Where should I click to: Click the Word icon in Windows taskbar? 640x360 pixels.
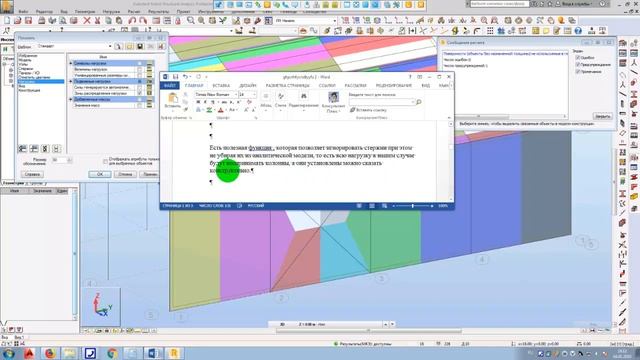coord(153,353)
